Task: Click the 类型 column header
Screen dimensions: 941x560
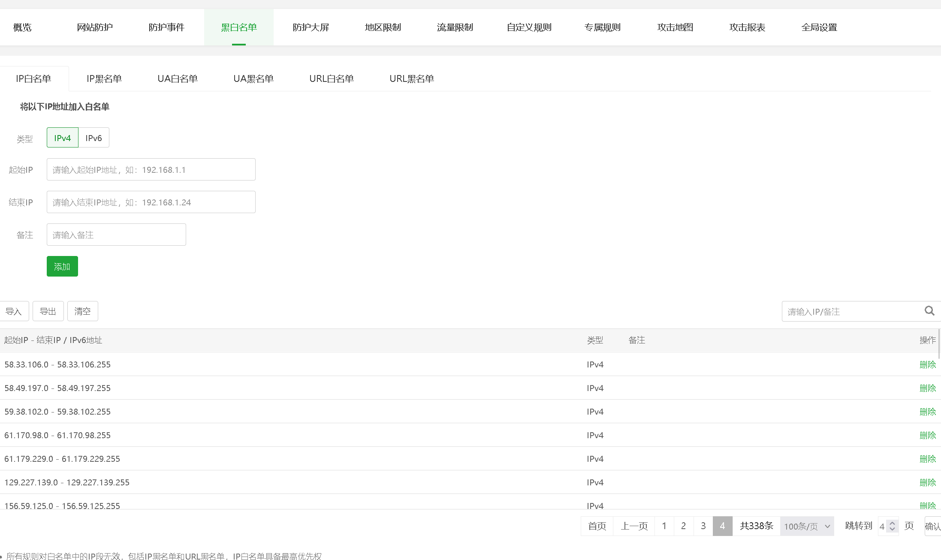Action: coord(595,340)
